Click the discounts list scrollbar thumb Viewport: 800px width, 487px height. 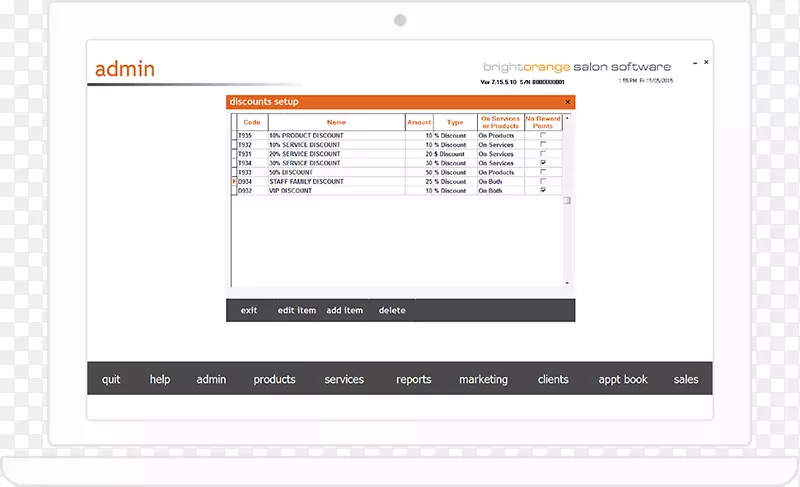[567, 201]
